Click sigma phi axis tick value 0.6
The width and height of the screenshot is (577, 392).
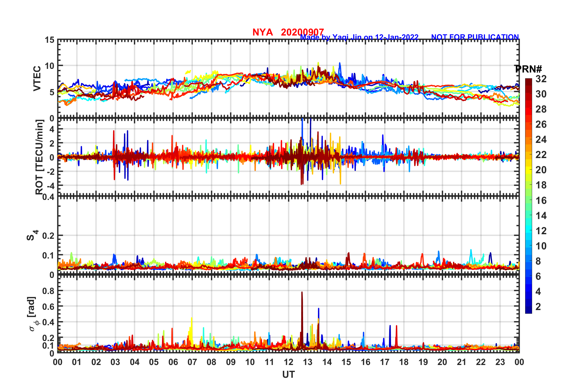click(48, 307)
